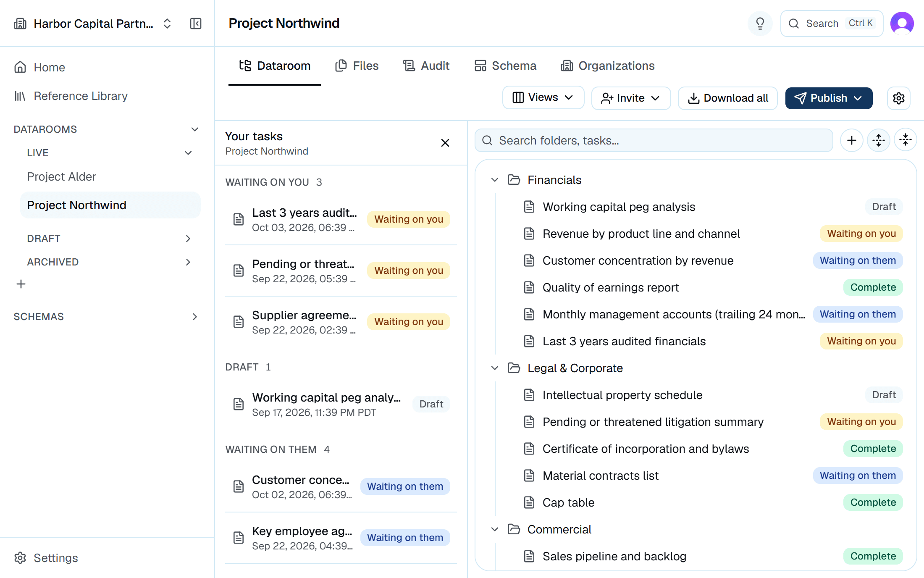
Task: Click the Commercial folder icon
Action: click(514, 529)
